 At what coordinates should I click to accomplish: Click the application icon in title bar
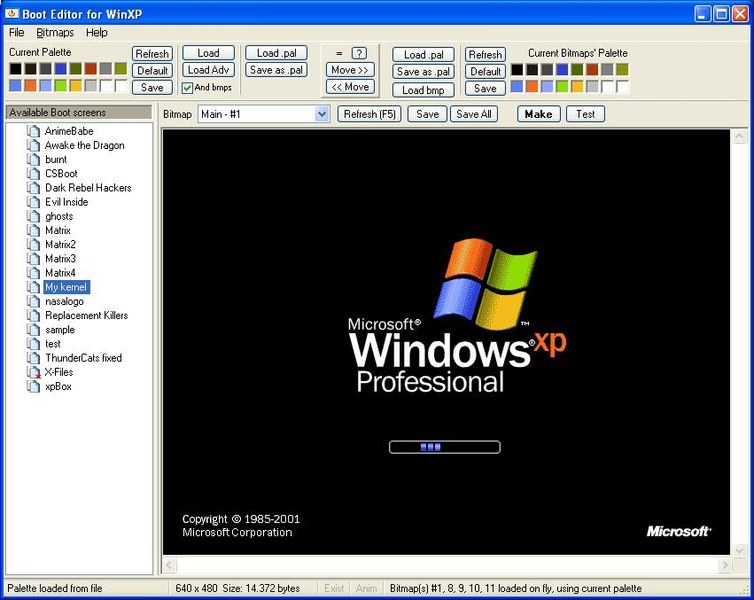pyautogui.click(x=13, y=13)
